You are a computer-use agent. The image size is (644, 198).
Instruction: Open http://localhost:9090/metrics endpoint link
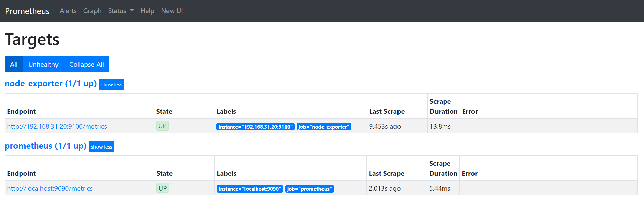pos(50,188)
